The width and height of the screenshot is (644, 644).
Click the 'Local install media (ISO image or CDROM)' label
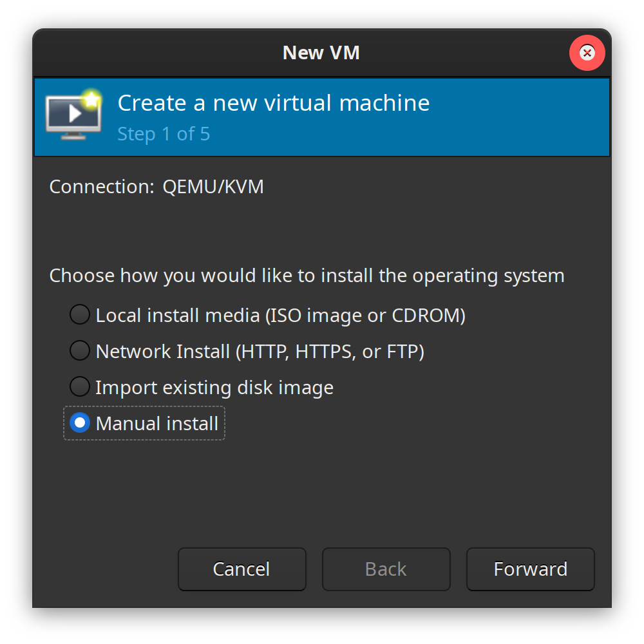click(280, 316)
